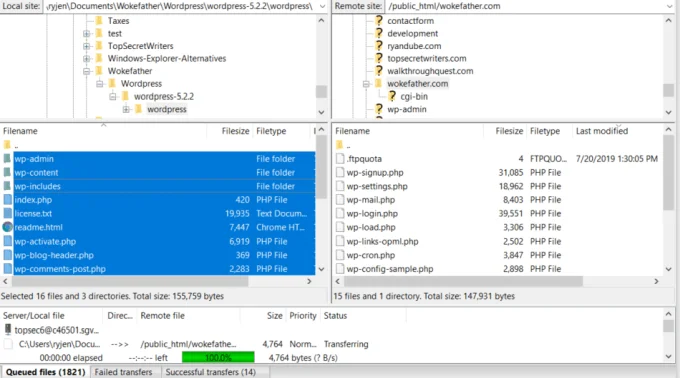Click the server icon beside topsec6@c46501
The height and width of the screenshot is (378, 680).
[x=7, y=330]
